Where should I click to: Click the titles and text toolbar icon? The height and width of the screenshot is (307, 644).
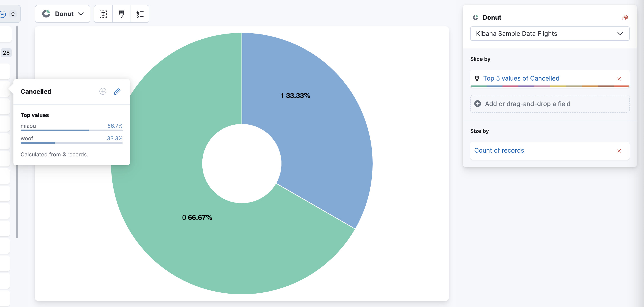[x=103, y=14]
